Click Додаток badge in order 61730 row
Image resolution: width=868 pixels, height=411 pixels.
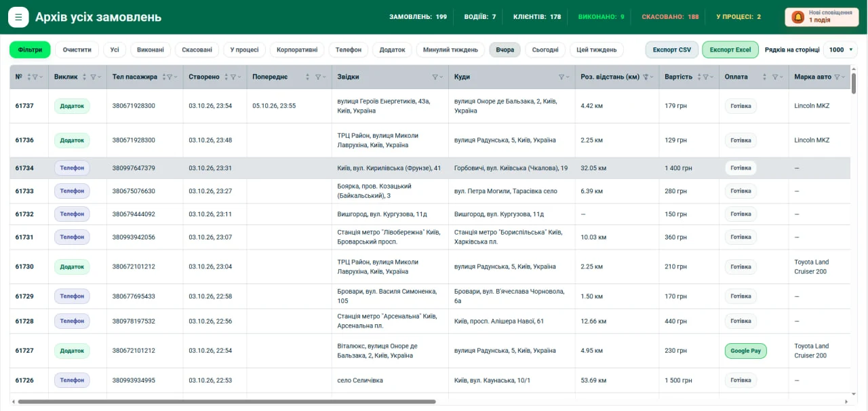(x=72, y=267)
